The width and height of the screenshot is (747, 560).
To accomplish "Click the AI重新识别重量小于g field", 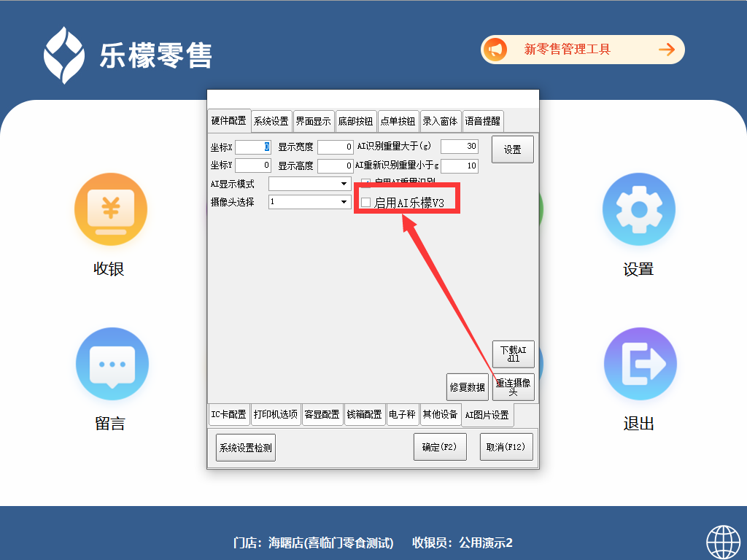I will click(x=460, y=166).
